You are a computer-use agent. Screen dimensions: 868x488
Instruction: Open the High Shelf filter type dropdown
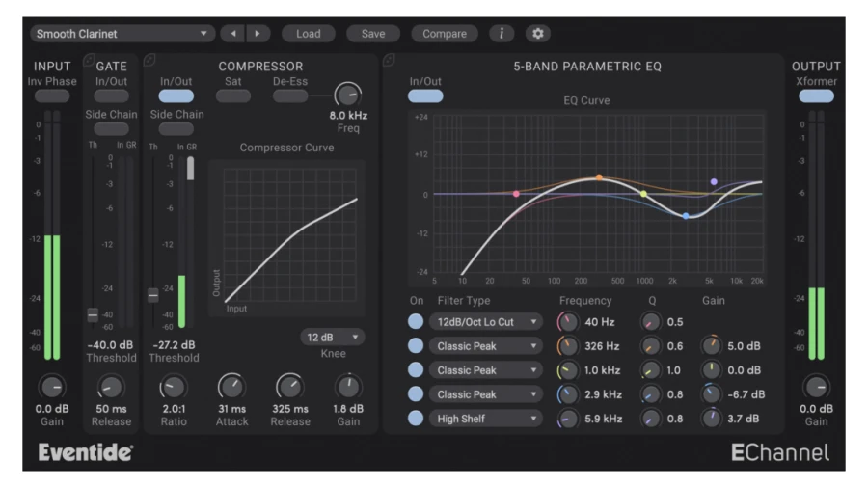485,419
